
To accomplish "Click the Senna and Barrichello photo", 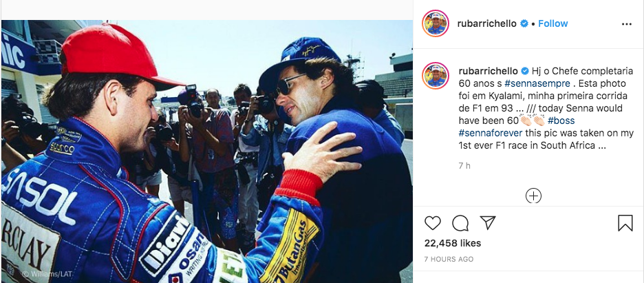I will pyautogui.click(x=206, y=151).
